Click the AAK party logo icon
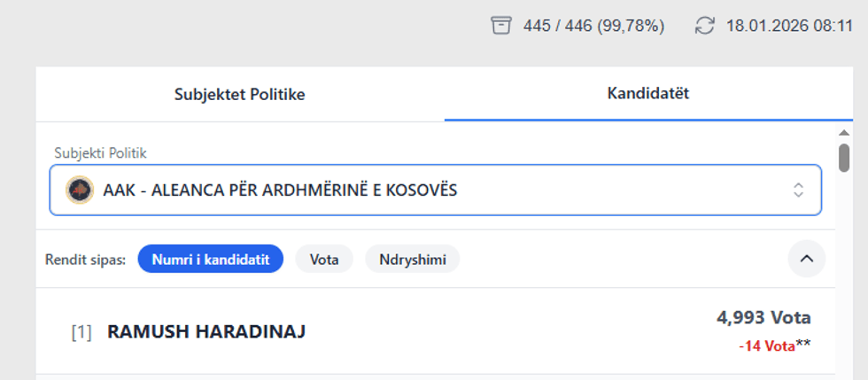The height and width of the screenshot is (380, 868). click(x=80, y=190)
